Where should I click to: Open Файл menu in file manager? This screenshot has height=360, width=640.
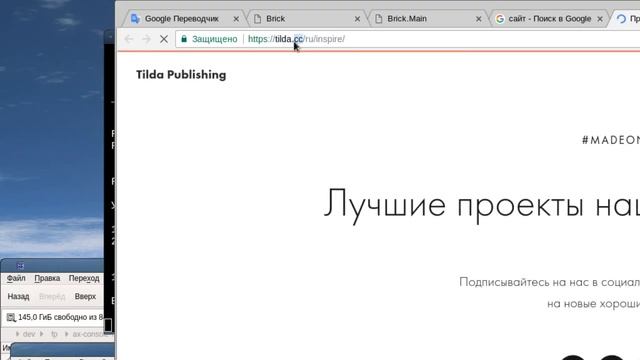click(16, 278)
